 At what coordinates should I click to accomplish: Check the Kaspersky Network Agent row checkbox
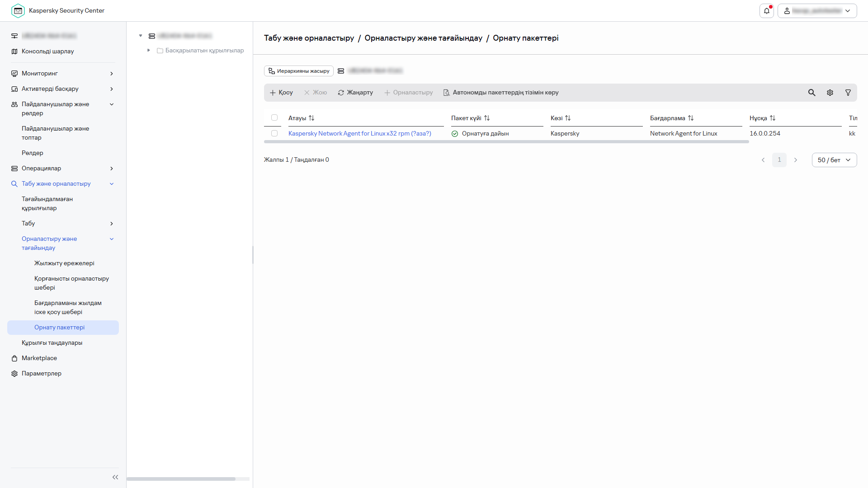click(x=274, y=133)
